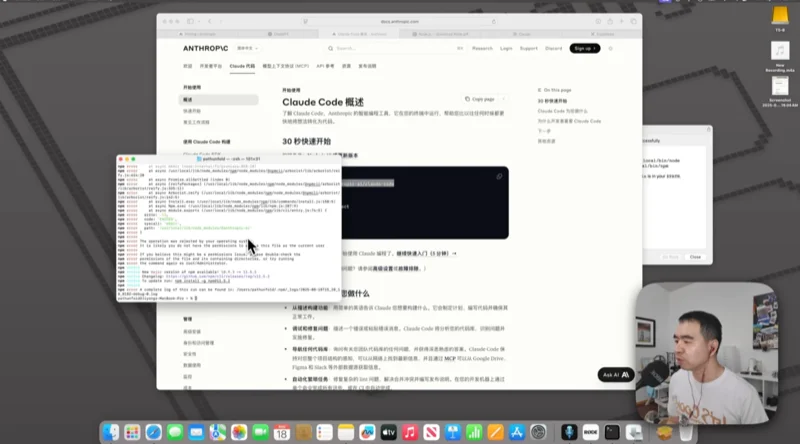Open the 高级安装 sidebar item
This screenshot has height=444, width=800.
click(192, 332)
